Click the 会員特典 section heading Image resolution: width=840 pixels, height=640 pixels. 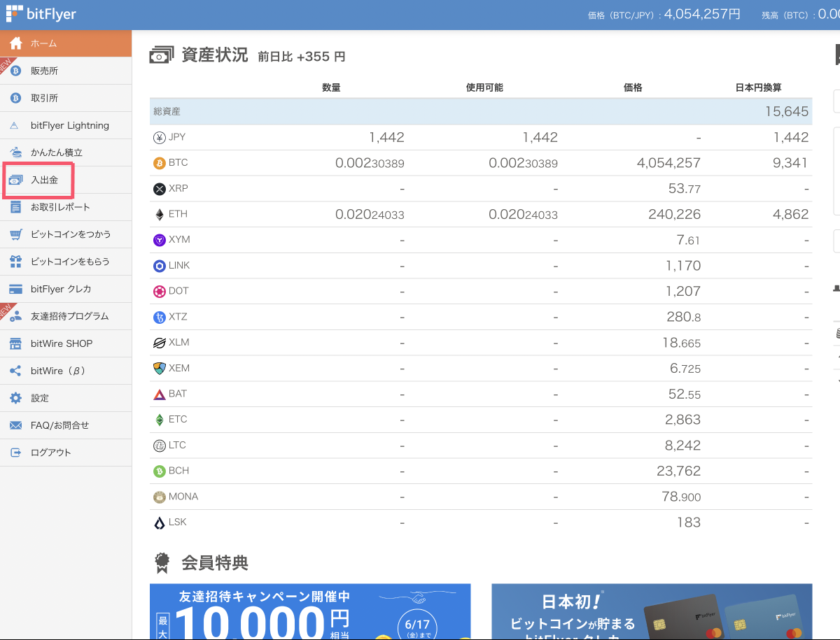[214, 562]
